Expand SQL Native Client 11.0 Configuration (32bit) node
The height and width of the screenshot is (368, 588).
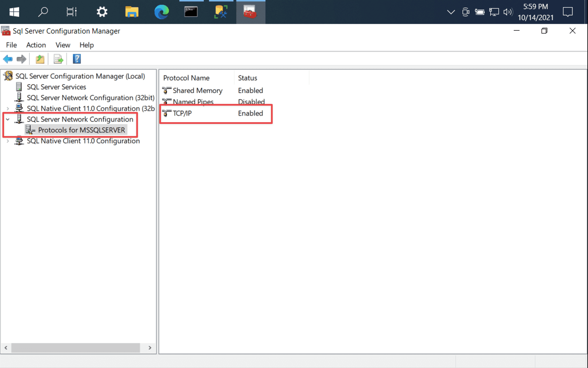click(x=8, y=108)
